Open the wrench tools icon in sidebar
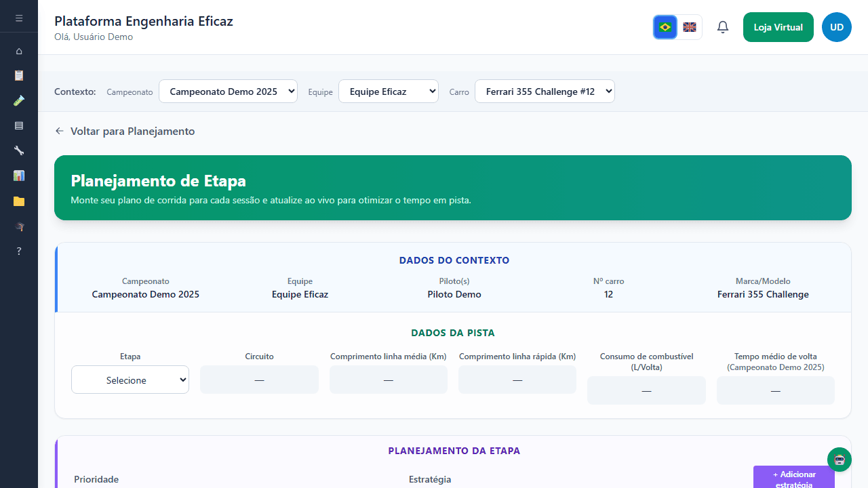 coord(19,150)
